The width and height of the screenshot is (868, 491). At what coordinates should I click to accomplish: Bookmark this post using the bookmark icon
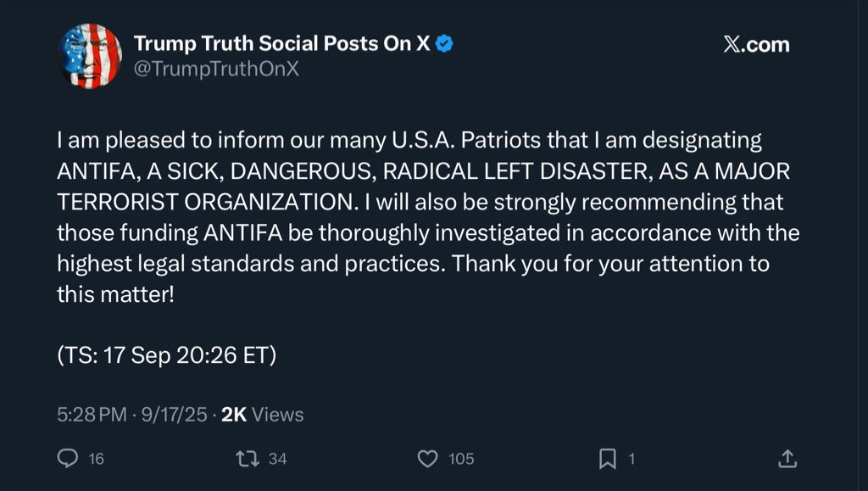click(607, 459)
